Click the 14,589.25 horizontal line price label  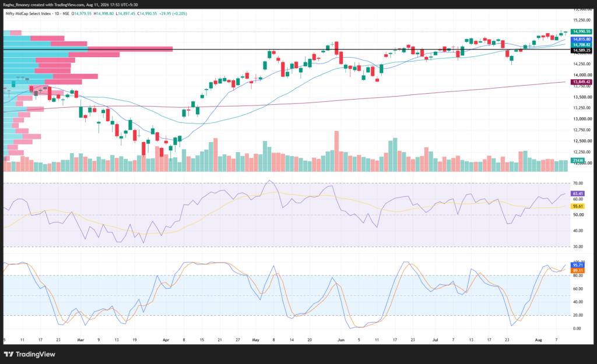(581, 50)
